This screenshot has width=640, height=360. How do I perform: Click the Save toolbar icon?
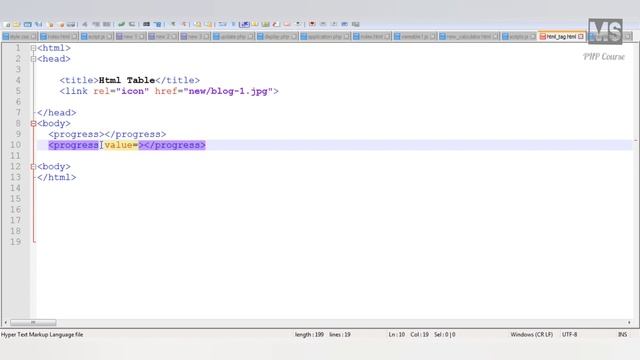pyautogui.click(x=28, y=24)
